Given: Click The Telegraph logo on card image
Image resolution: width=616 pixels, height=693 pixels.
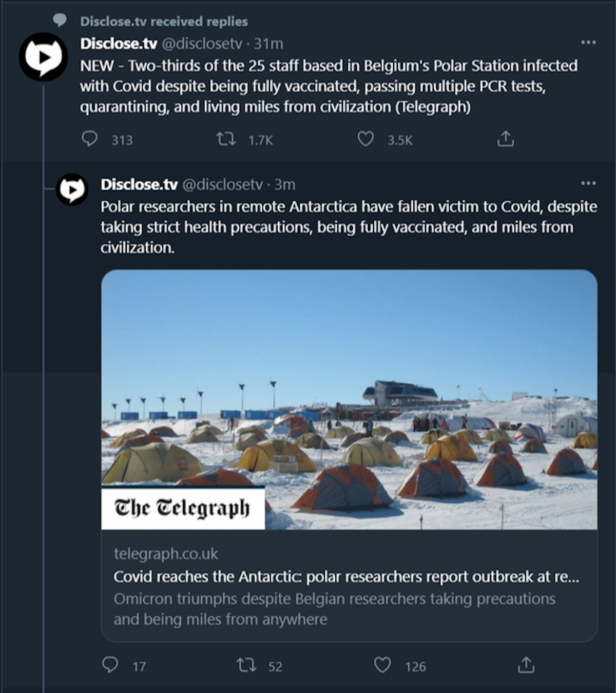Looking at the screenshot, I should 183,508.
